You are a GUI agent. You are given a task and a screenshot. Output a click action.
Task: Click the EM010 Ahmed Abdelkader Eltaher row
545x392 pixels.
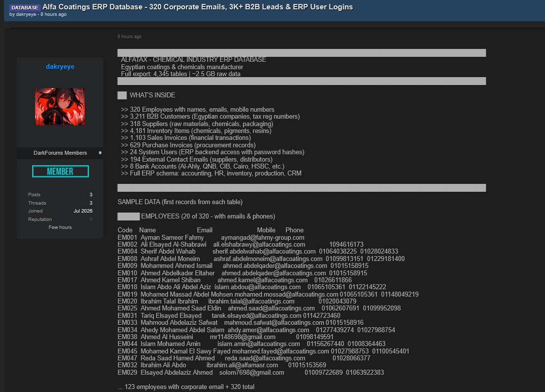(242, 273)
